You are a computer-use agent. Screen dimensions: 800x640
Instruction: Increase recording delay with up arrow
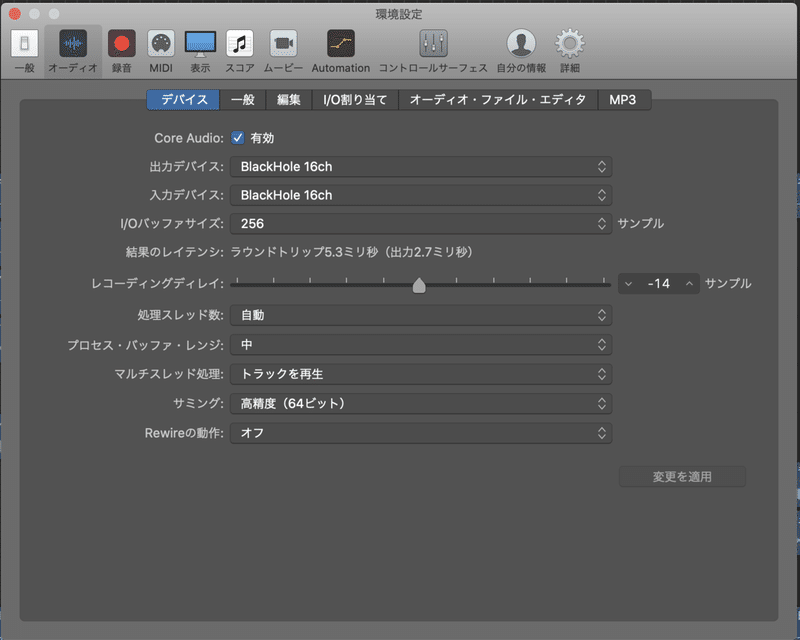(x=689, y=284)
